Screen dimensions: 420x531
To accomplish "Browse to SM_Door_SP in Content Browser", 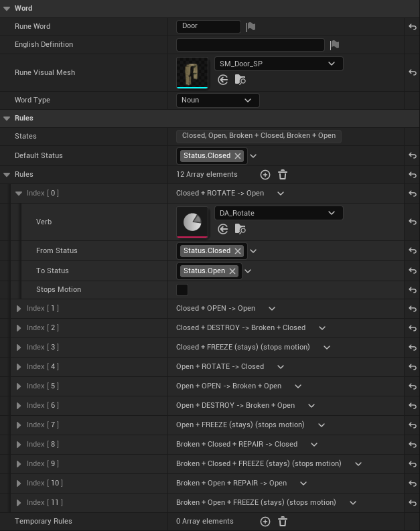I will [240, 80].
